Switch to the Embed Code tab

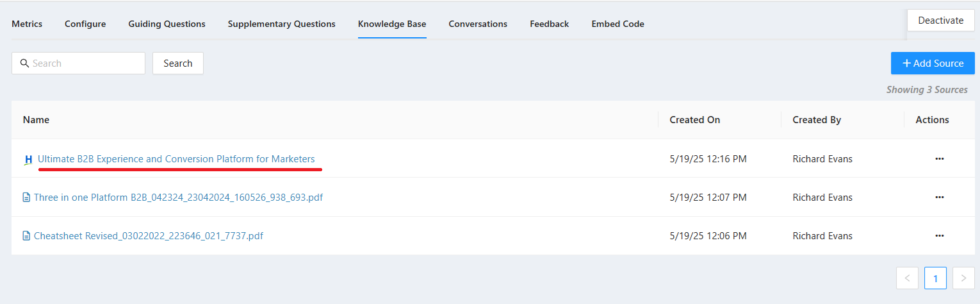(x=617, y=24)
